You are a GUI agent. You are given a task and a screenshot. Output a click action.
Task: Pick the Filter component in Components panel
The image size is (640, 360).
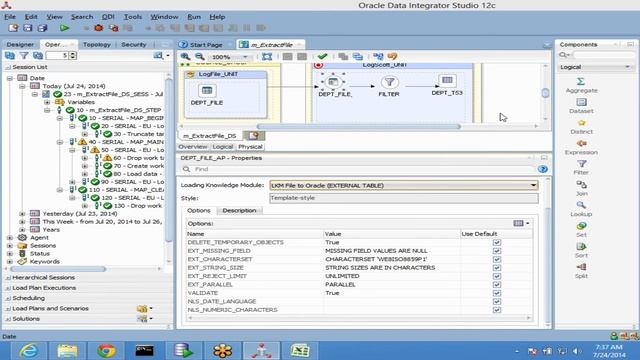pos(581,168)
